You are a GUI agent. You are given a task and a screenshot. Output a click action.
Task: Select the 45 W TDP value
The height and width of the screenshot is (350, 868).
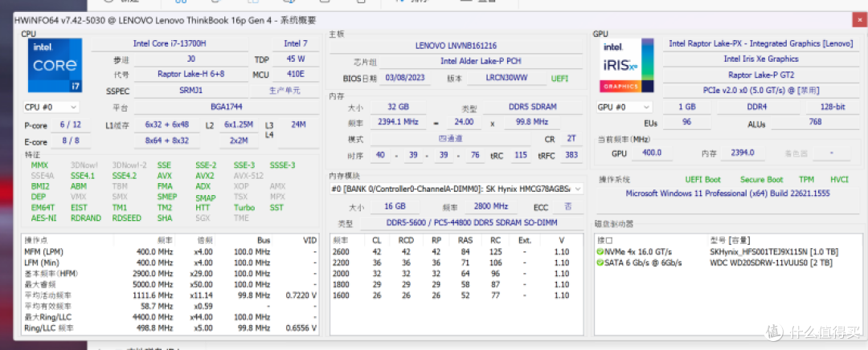tap(296, 59)
